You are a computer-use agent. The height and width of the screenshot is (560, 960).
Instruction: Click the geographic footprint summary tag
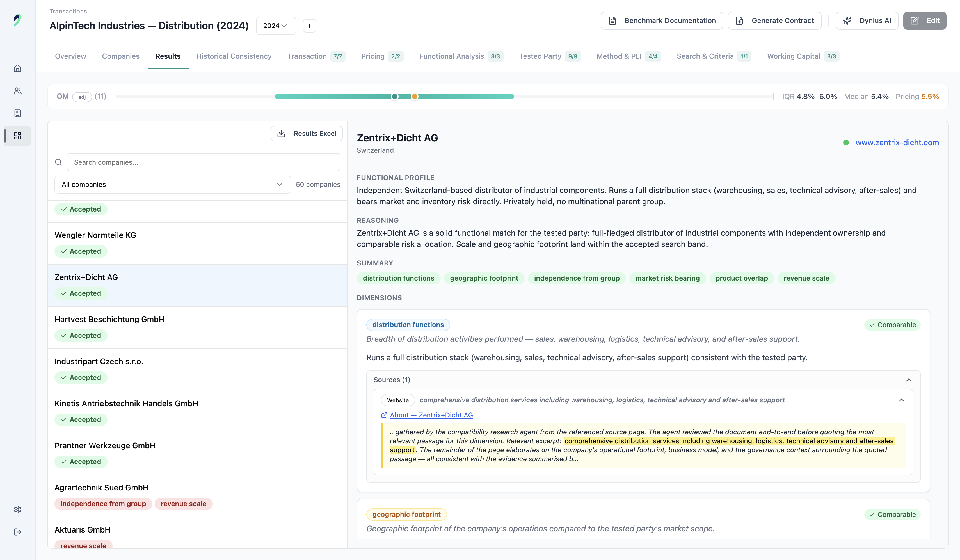coord(484,278)
